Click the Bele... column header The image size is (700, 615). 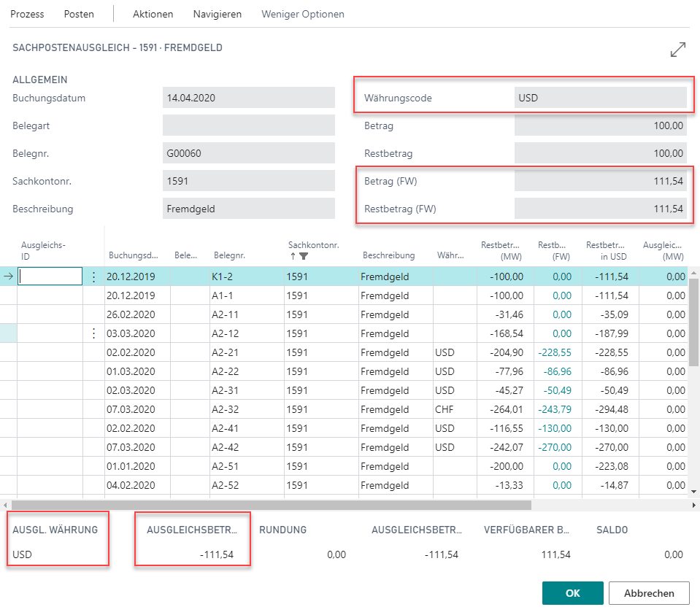tap(185, 255)
